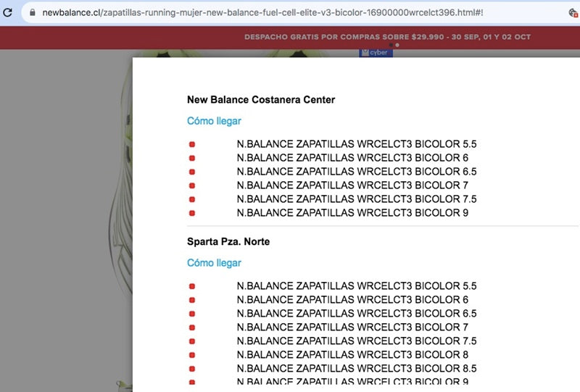Select BICOLOR 7 under Sparta Pza. Norte
This screenshot has width=580, height=392.
[352, 327]
